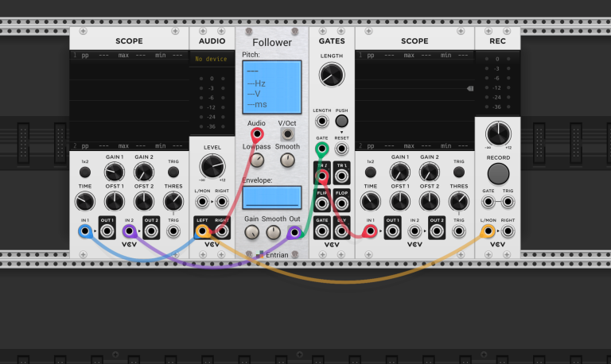Toggle the TRIG button on the left Scope
Viewport: 611px width, 364px height.
point(173,172)
